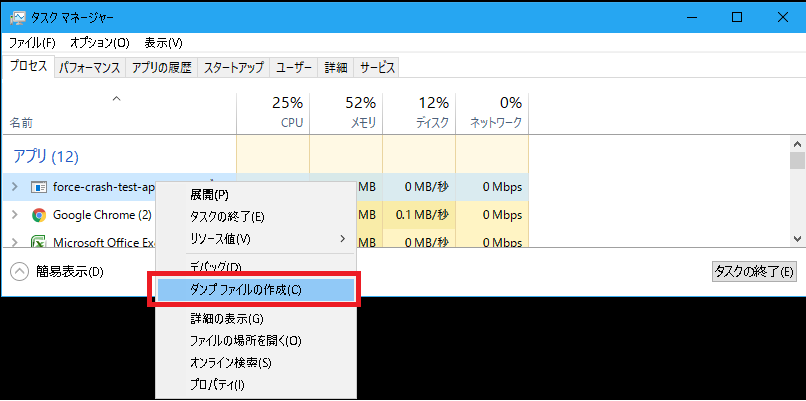Sort processes by メモリ column header
806x401 pixels.
[x=346, y=112]
